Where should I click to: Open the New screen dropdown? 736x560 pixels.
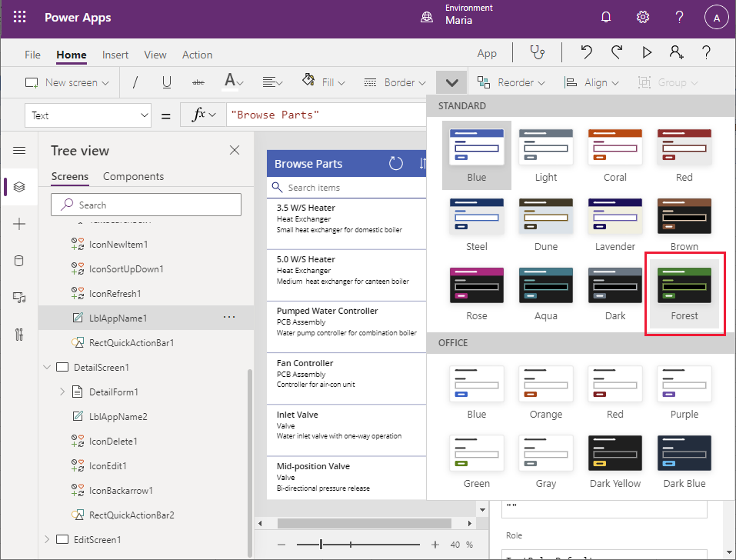67,82
